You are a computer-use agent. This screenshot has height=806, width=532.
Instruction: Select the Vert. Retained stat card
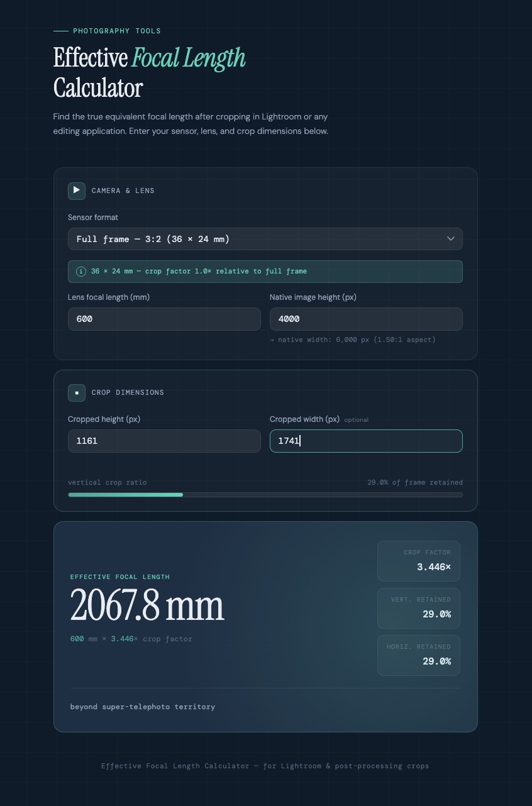418,608
